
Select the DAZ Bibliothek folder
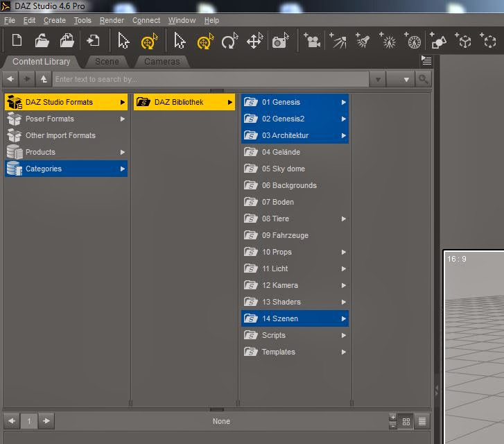click(x=184, y=102)
